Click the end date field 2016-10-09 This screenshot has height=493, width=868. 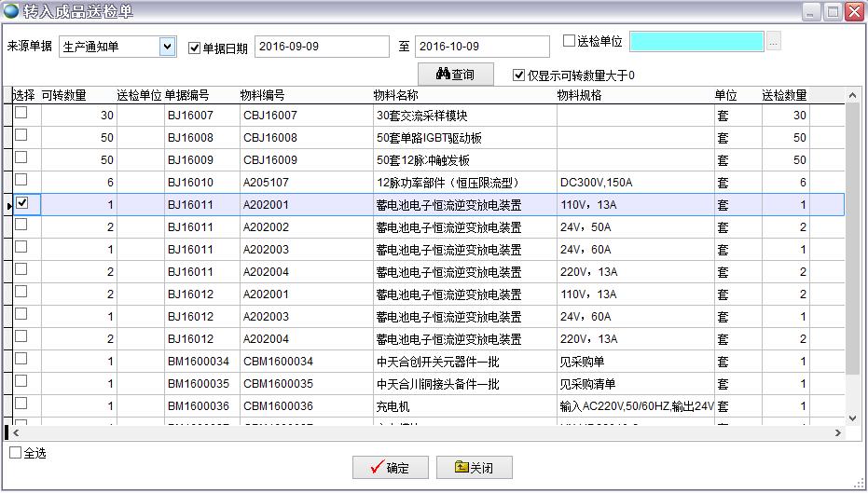point(481,47)
